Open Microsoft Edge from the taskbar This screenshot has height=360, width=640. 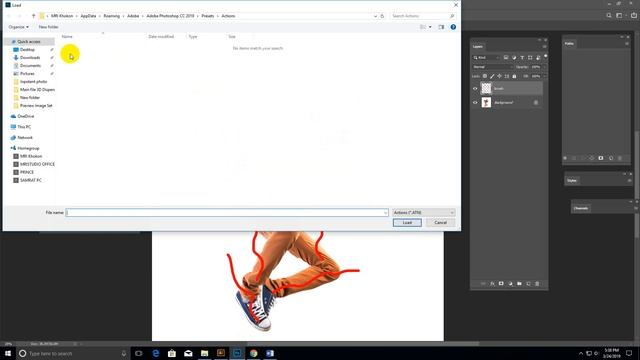click(156, 353)
